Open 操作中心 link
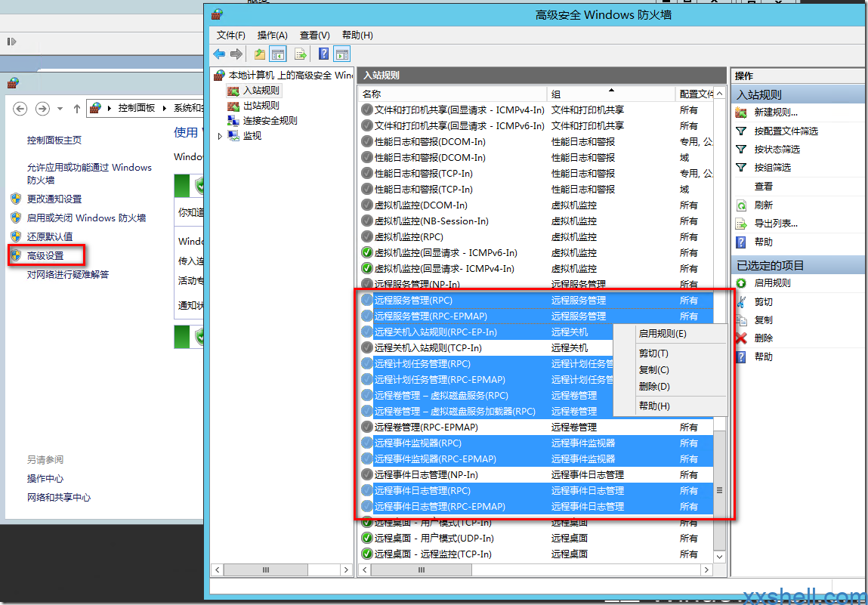The image size is (868, 605). (45, 479)
